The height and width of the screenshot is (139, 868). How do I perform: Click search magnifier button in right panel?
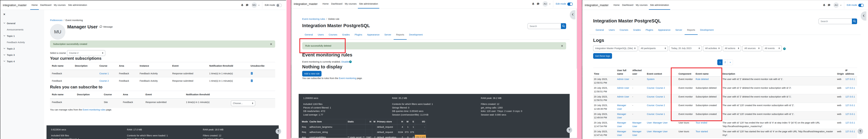pyautogui.click(x=854, y=21)
